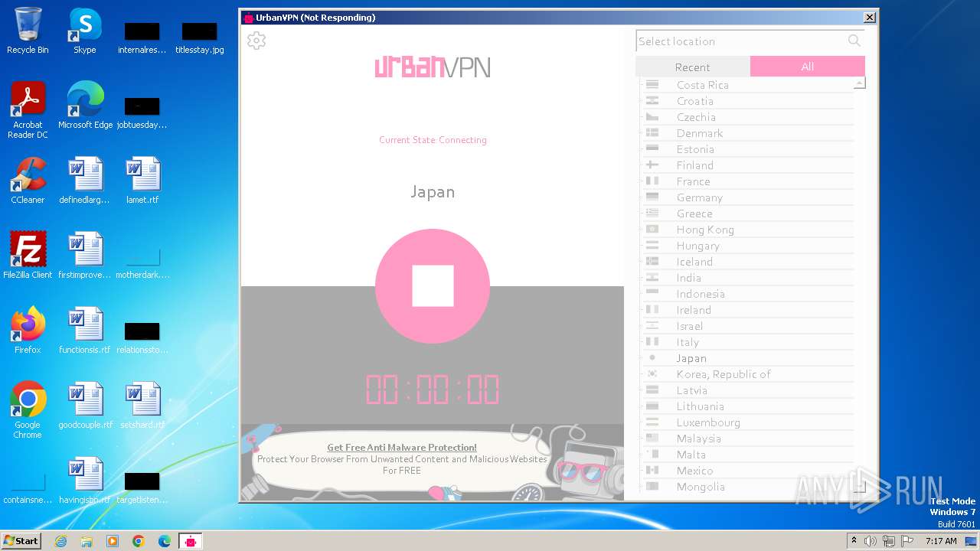Open the volume tray icon
The image size is (980, 551).
pyautogui.click(x=871, y=541)
